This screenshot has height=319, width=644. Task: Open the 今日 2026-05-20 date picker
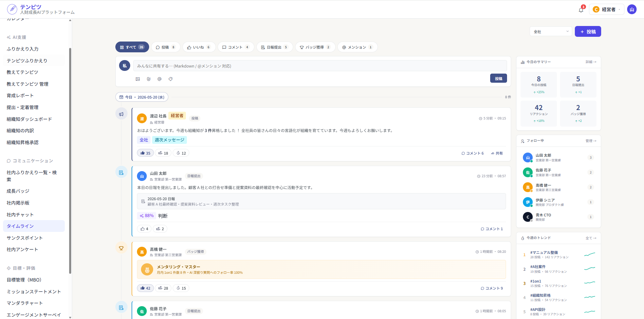[142, 97]
